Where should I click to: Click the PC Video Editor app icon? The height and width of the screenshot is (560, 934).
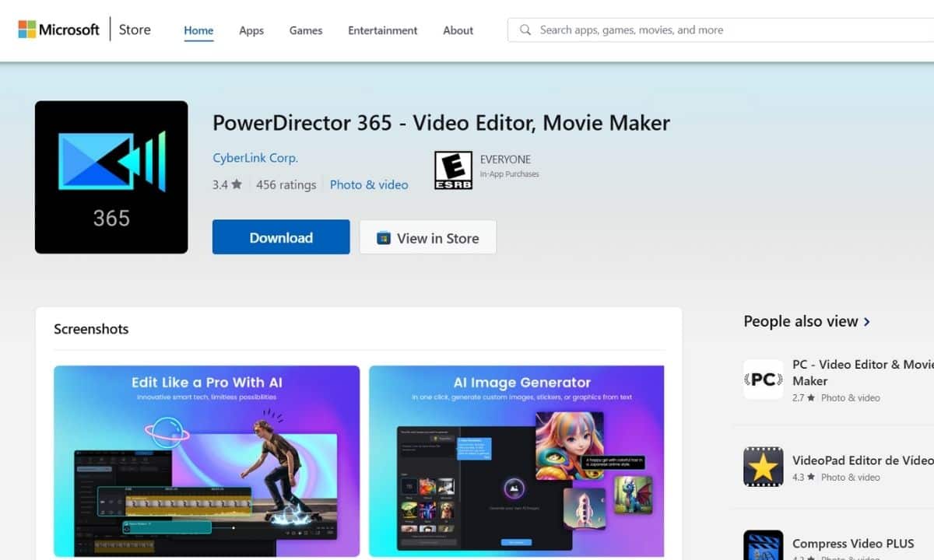(x=764, y=380)
